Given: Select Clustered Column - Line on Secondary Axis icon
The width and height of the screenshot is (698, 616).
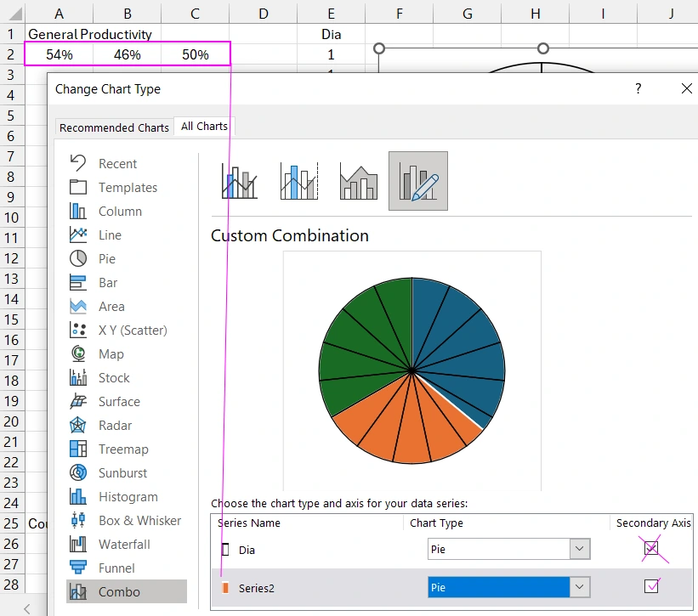Looking at the screenshot, I should [299, 181].
